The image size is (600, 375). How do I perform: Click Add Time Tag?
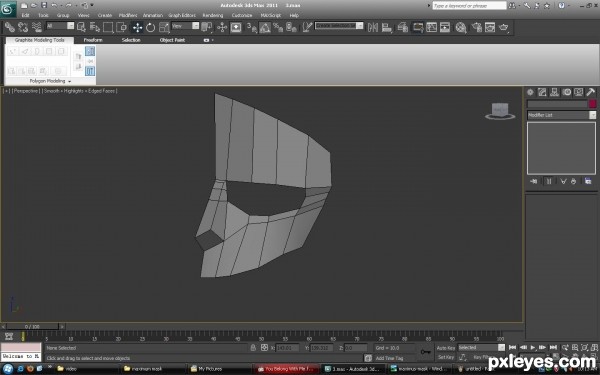point(389,358)
